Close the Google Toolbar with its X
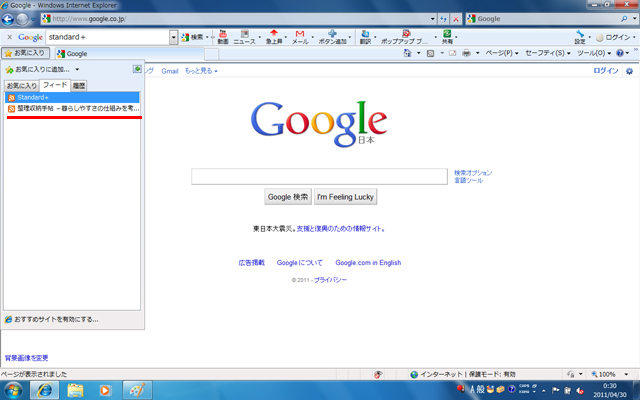640x400 pixels. [x=10, y=37]
